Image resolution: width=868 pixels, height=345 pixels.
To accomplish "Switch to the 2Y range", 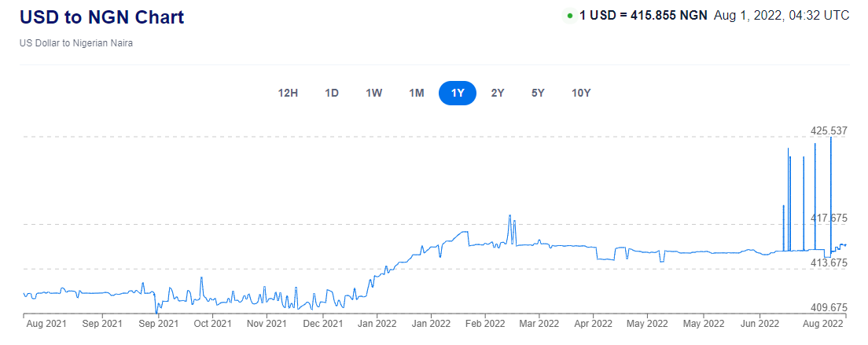I will [498, 93].
